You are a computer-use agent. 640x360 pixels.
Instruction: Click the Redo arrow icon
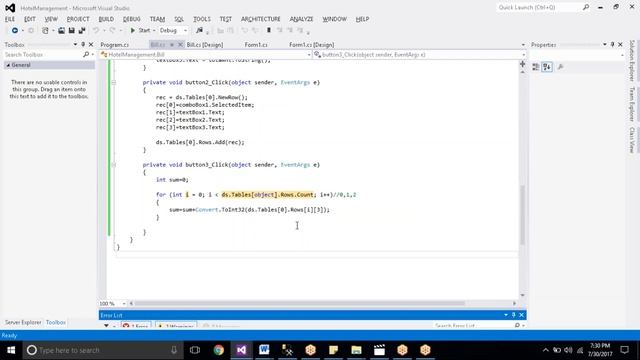pyautogui.click(x=112, y=31)
